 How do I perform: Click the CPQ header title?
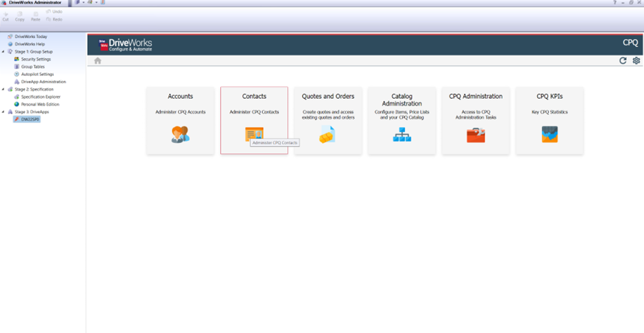pyautogui.click(x=630, y=43)
